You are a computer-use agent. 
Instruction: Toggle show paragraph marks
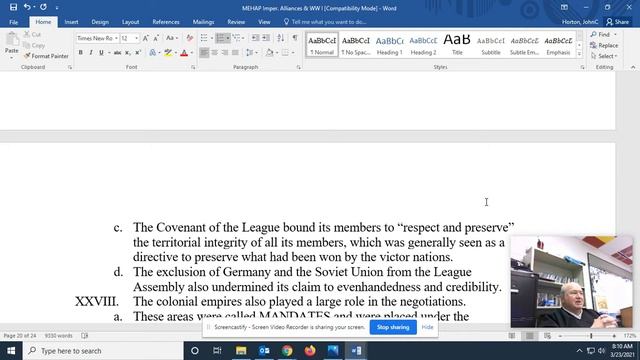(295, 38)
